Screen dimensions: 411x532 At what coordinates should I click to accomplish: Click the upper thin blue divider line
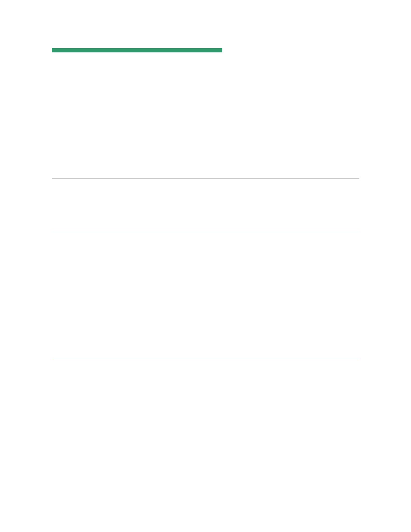coord(205,232)
